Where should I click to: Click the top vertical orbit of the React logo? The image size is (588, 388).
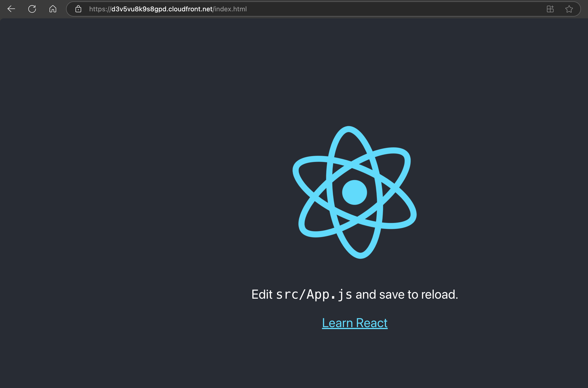click(x=349, y=129)
